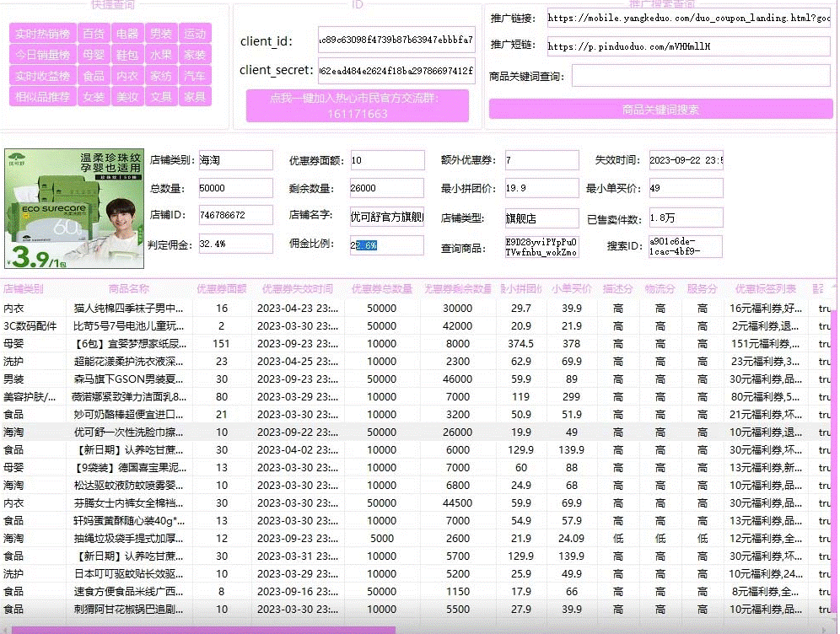
Task: Click the 额外优惠券 field
Action: [x=541, y=160]
